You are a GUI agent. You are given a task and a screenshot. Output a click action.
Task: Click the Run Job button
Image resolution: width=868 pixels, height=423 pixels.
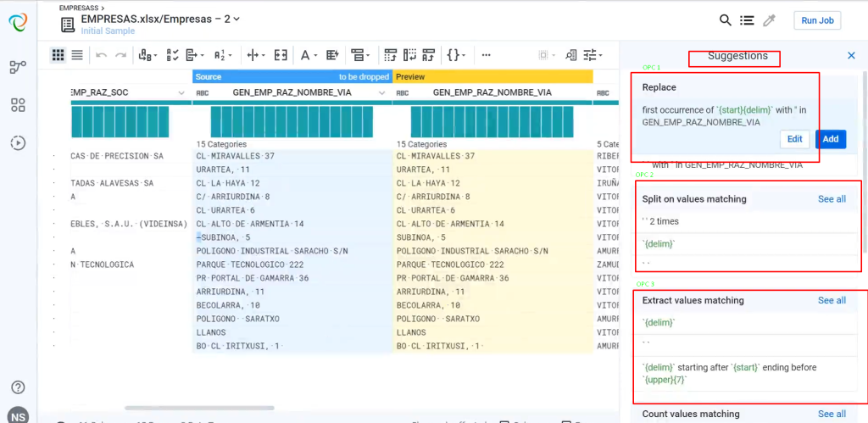point(817,20)
